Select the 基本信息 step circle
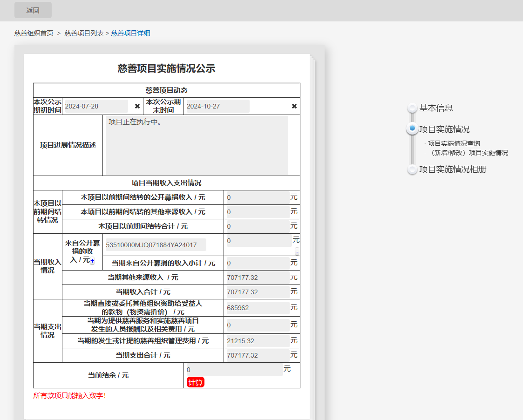The height and width of the screenshot is (420, 523). (x=412, y=108)
